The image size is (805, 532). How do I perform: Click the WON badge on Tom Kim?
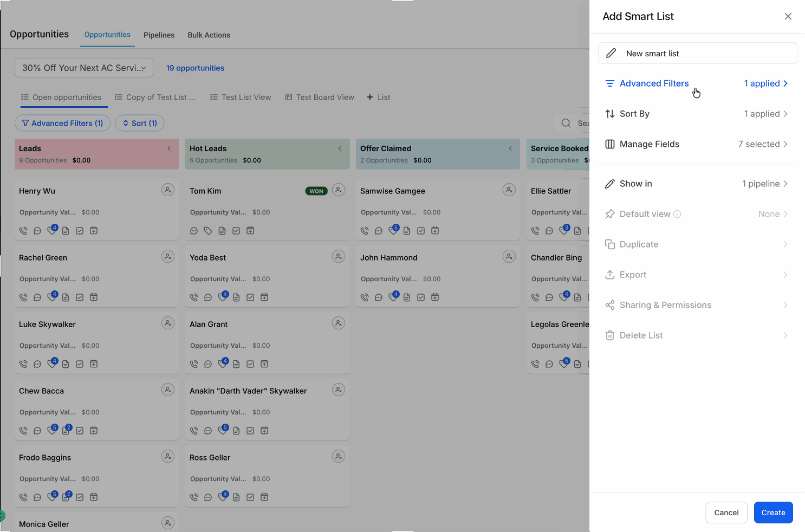click(x=316, y=191)
